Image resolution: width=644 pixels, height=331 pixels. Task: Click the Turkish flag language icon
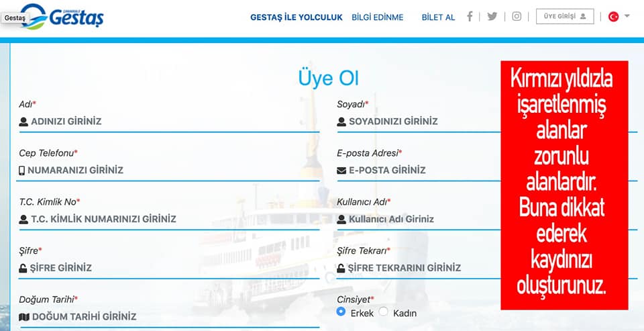(614, 16)
